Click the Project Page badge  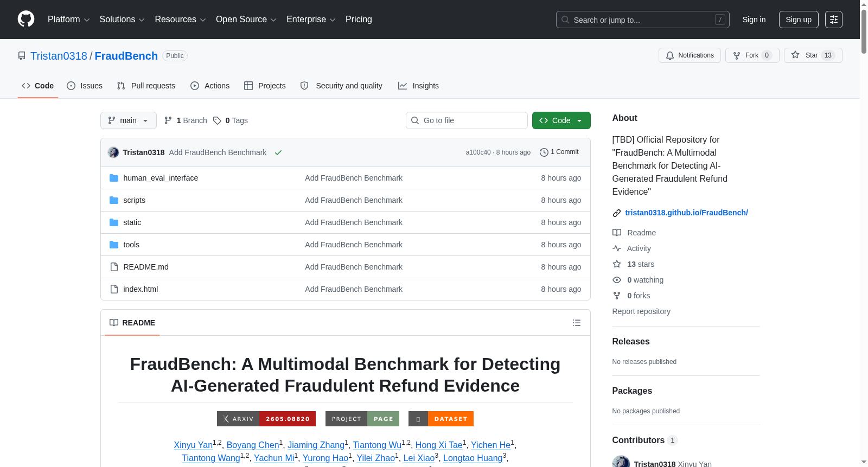click(362, 419)
